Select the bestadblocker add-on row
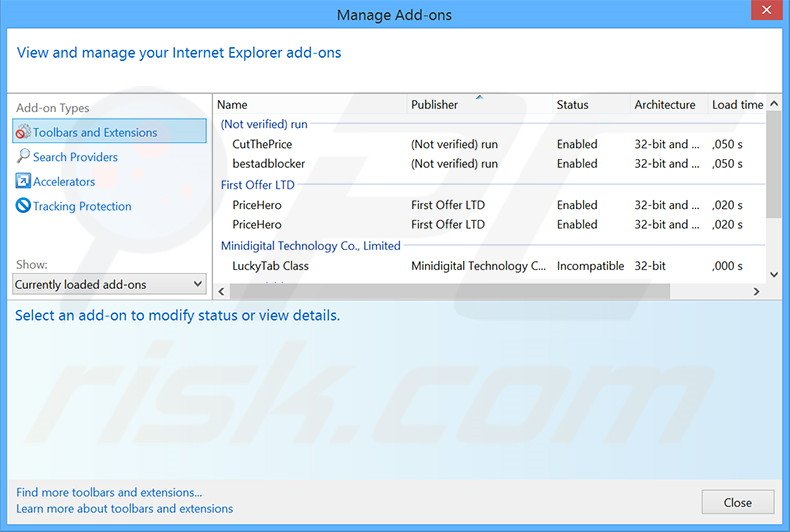The width and height of the screenshot is (790, 532). click(x=268, y=164)
